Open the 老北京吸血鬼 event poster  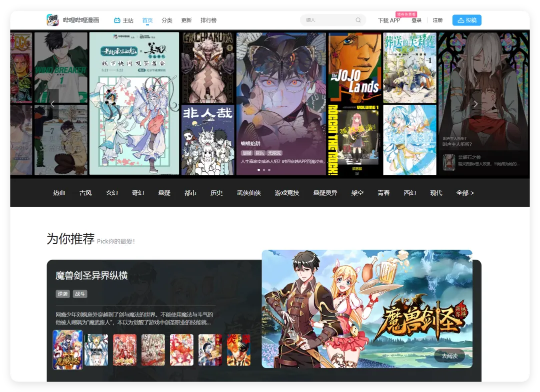click(x=134, y=103)
